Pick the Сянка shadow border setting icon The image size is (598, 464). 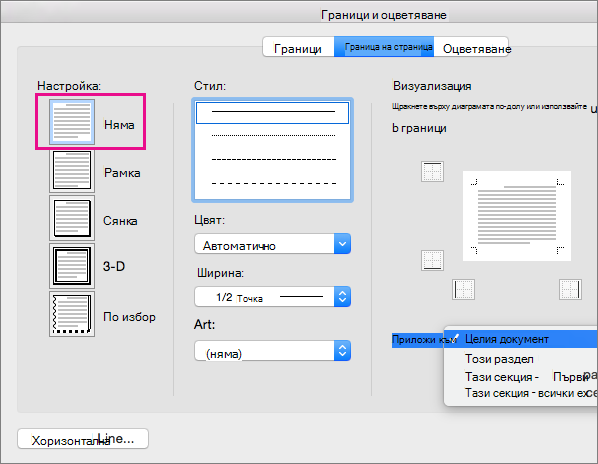(x=72, y=218)
